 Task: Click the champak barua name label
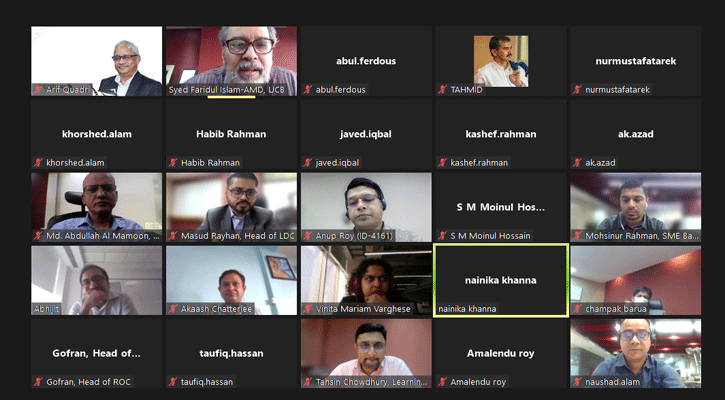[616, 309]
